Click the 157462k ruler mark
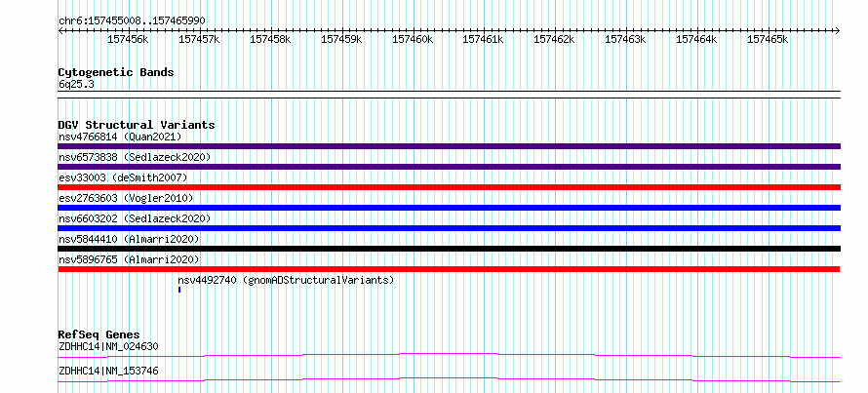The width and height of the screenshot is (868, 393). 554,39
